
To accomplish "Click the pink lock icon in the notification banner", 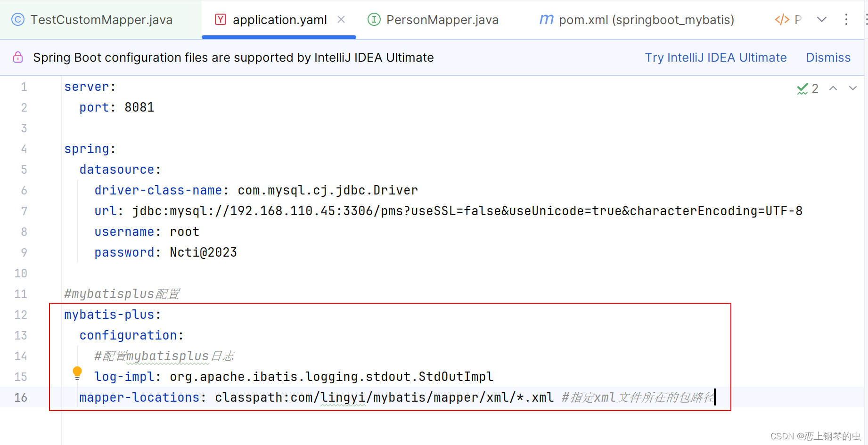I will point(17,57).
